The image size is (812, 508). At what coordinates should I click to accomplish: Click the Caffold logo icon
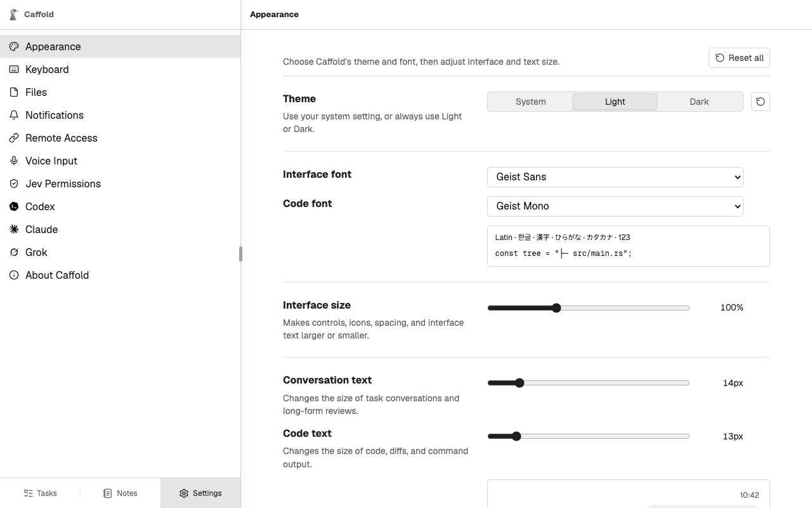point(14,14)
